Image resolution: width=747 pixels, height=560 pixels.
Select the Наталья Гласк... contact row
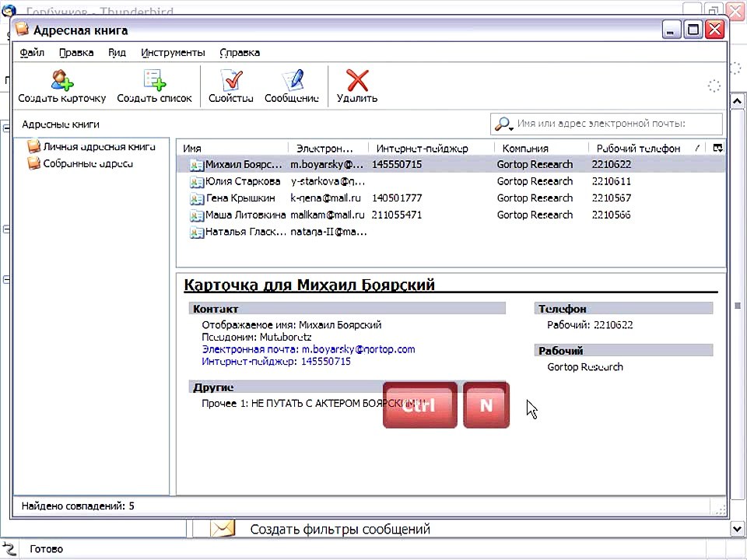(451, 232)
